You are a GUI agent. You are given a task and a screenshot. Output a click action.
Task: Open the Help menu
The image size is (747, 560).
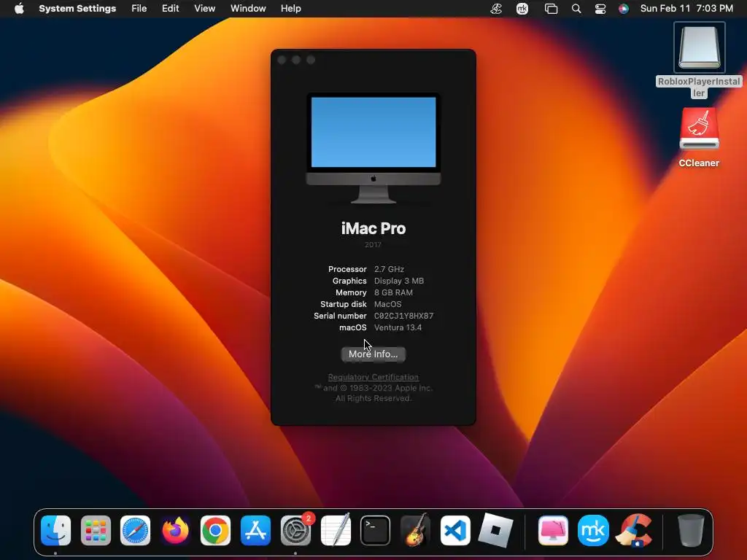click(x=290, y=9)
